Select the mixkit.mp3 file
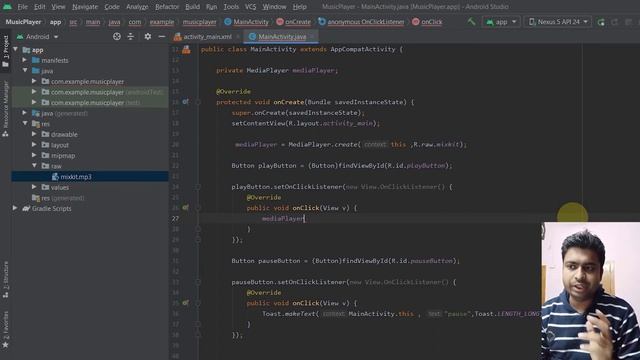Screen dimensions: 640x360 pyautogui.click(x=90, y=177)
